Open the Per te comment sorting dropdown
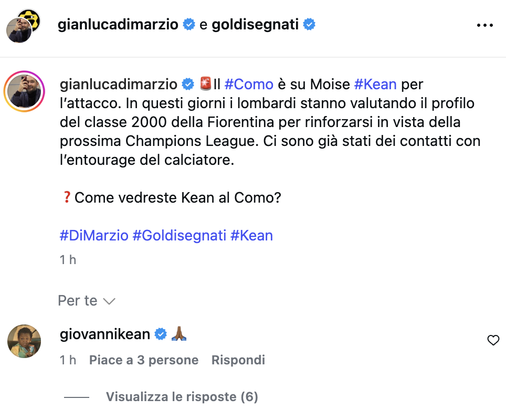Viewport: 506px width, 420px height. 87,300
